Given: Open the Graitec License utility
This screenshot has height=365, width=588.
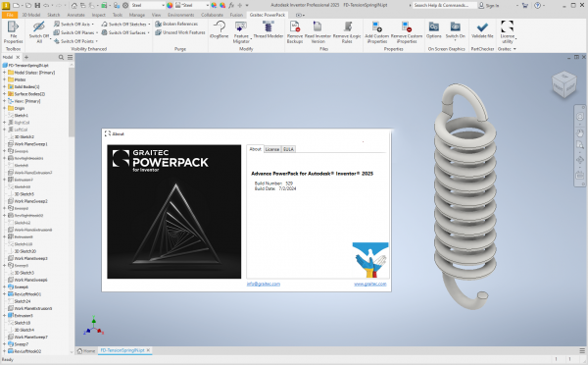Looking at the screenshot, I should tap(507, 32).
